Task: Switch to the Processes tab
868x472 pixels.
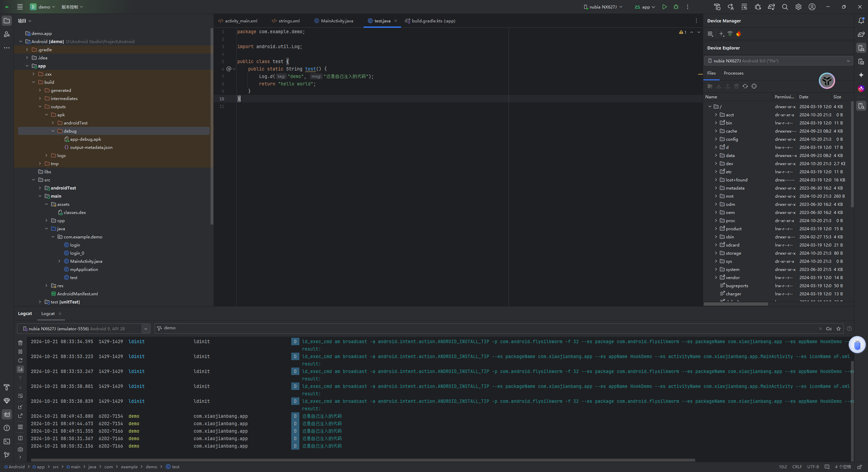Action: point(733,73)
